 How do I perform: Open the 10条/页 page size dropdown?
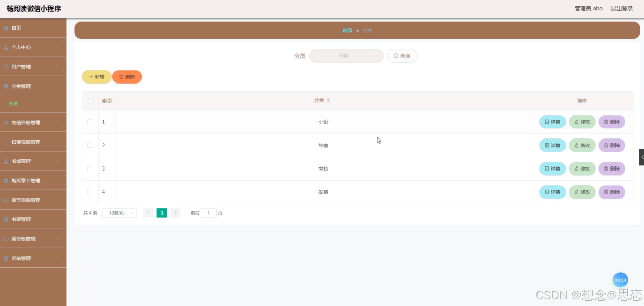point(119,213)
